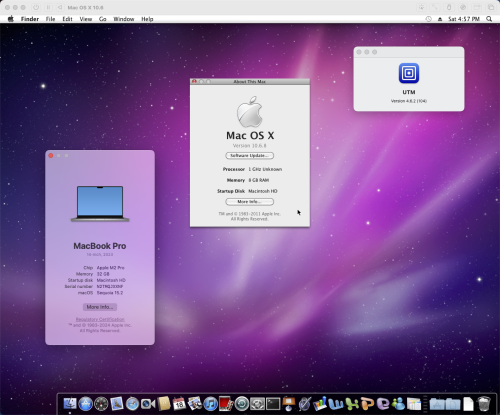Launch Numbers bar chart icon in dock
This screenshot has width=500, height=415.
pos(320,404)
